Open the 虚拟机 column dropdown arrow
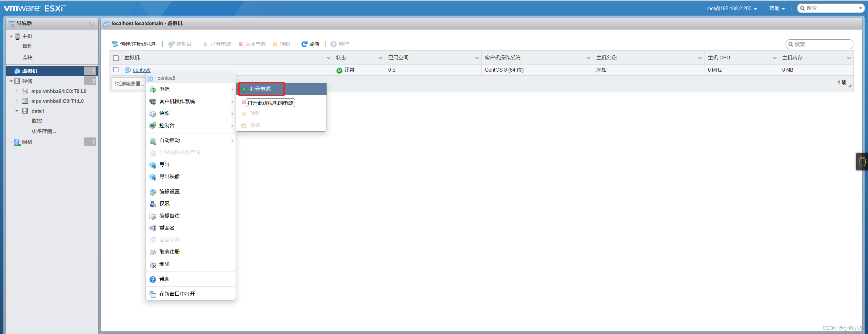This screenshot has height=334, width=868. coord(328,58)
